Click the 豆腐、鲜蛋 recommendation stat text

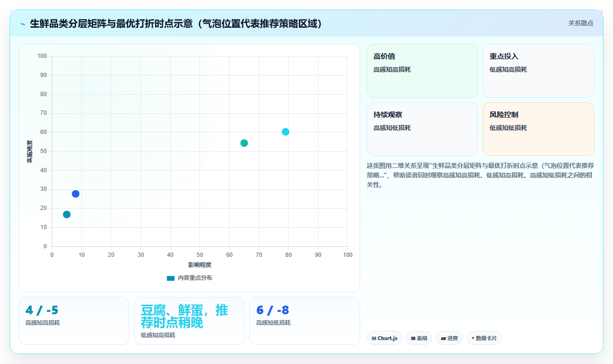coord(184,316)
